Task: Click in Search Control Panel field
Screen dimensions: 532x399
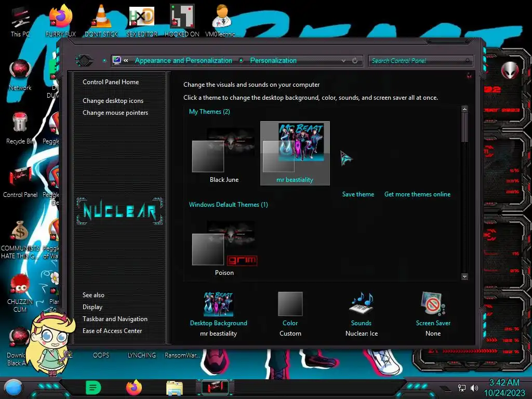Action: click(420, 61)
